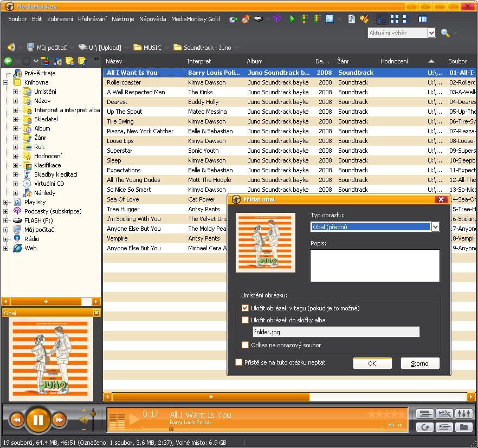Screen dimensions: 478x448
Task: Select the 'Tire Swing' track row
Action: click(x=288, y=121)
